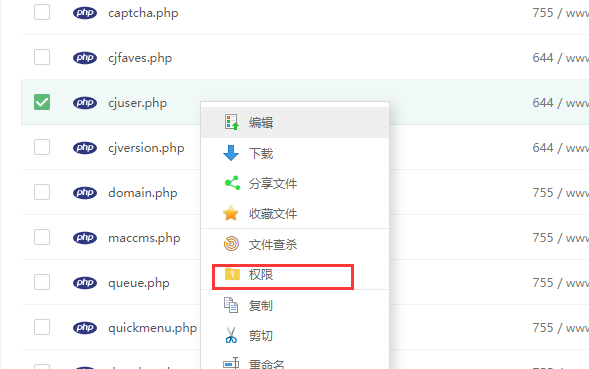Image resolution: width=589 pixels, height=369 pixels.
Task: Uncheck the cjuser.php checkbox
Action: [42, 102]
